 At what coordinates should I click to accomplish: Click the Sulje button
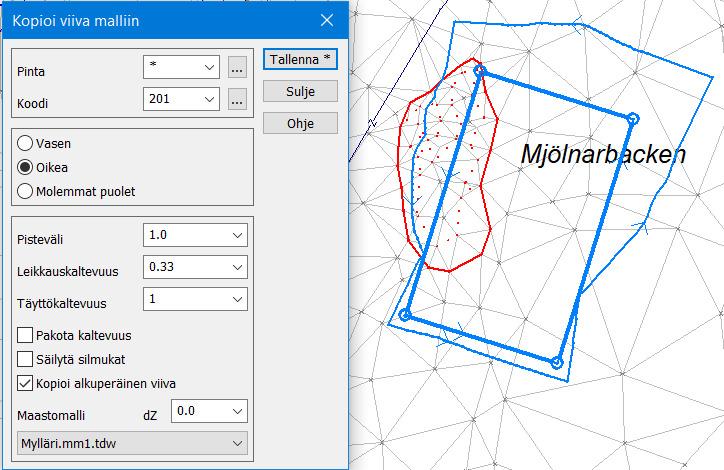pos(300,91)
